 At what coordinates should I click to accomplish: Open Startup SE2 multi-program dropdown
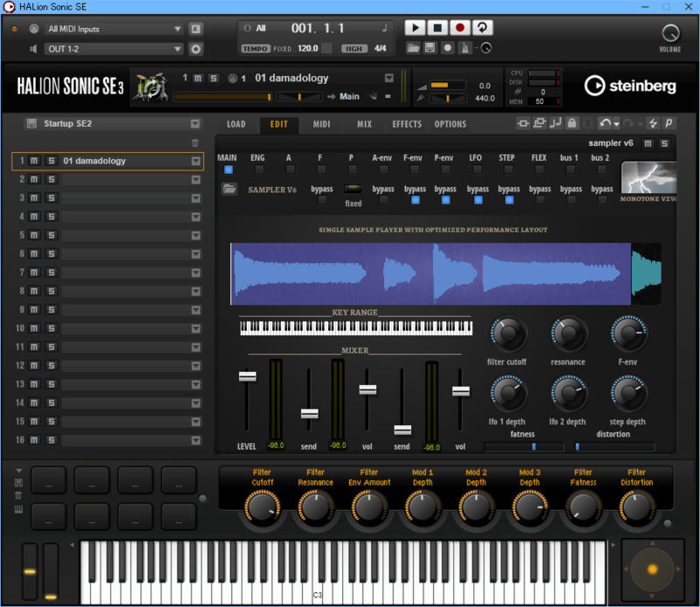pos(195,123)
